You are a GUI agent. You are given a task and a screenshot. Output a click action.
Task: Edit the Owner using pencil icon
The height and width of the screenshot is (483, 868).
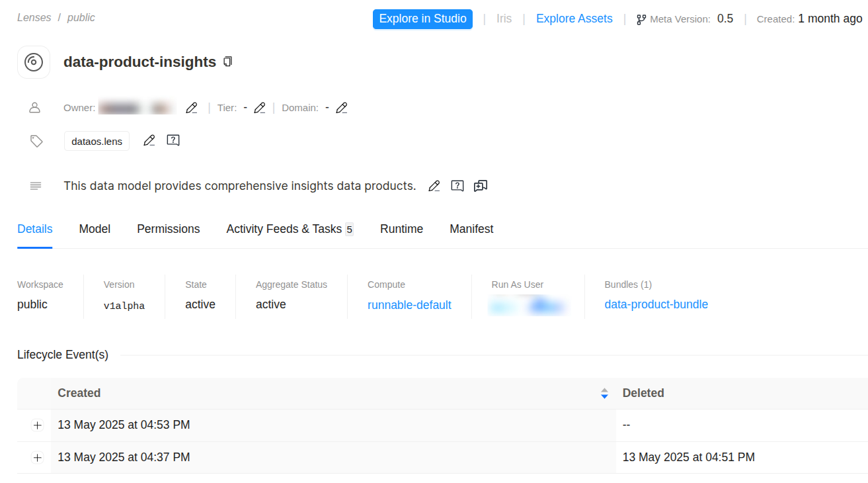[x=192, y=108]
